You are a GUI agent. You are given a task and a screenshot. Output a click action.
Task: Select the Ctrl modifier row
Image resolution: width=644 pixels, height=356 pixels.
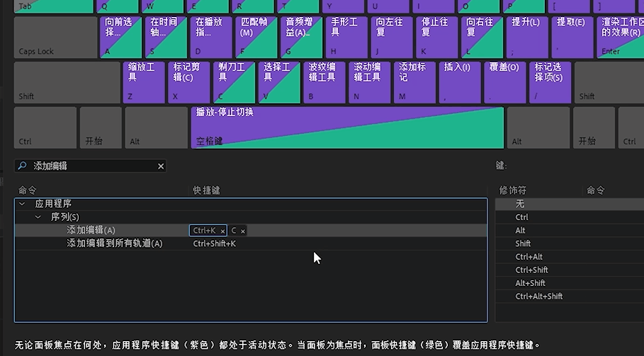pyautogui.click(x=569, y=217)
